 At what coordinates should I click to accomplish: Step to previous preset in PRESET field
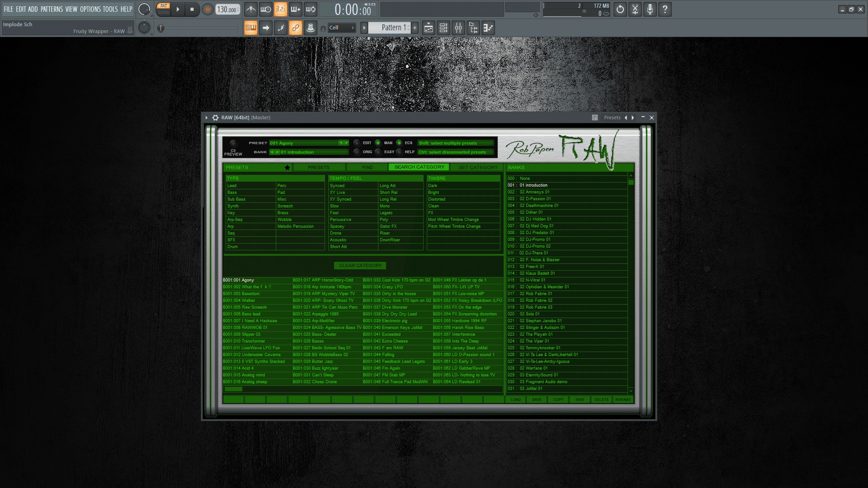pyautogui.click(x=341, y=143)
